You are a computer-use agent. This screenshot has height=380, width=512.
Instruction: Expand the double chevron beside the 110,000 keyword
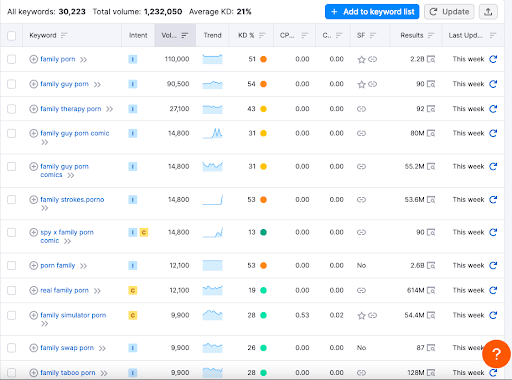[x=83, y=60]
